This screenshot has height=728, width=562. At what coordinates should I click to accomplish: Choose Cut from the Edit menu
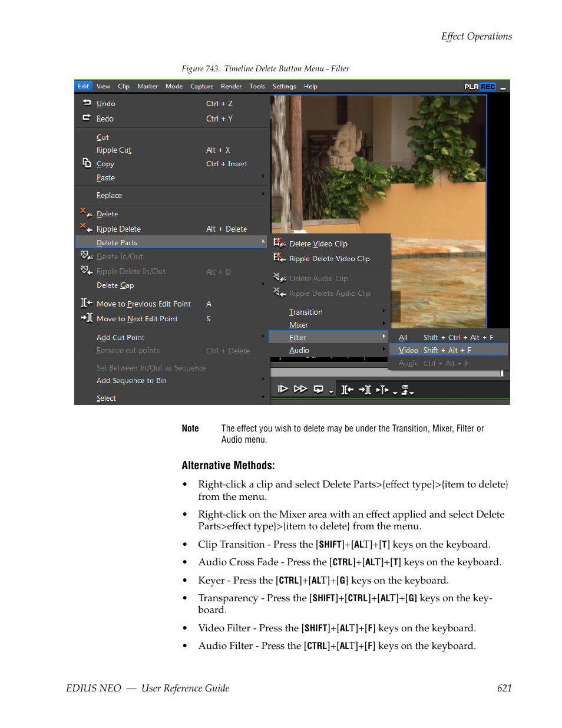[103, 137]
